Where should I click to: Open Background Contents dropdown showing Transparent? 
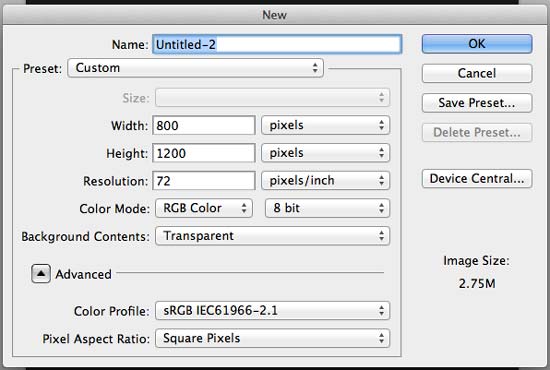pyautogui.click(x=273, y=236)
